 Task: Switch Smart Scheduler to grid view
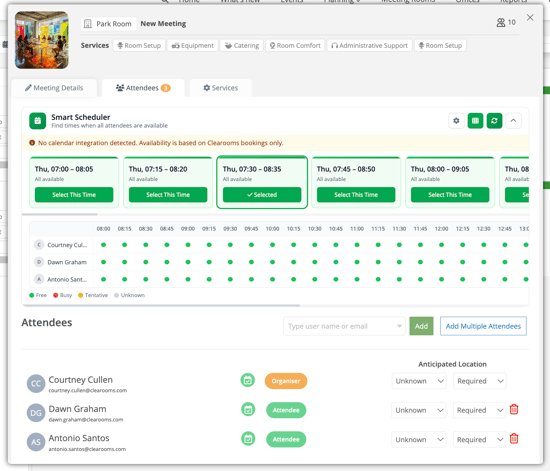click(x=475, y=121)
